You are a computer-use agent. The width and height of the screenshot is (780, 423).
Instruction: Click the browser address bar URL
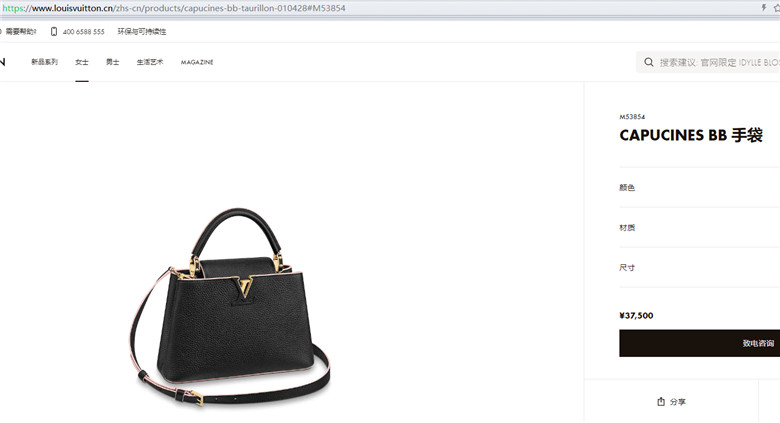click(x=174, y=8)
